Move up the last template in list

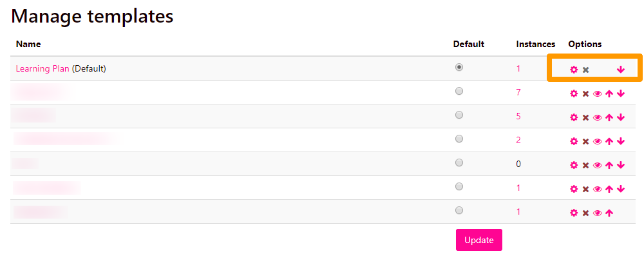click(x=609, y=213)
